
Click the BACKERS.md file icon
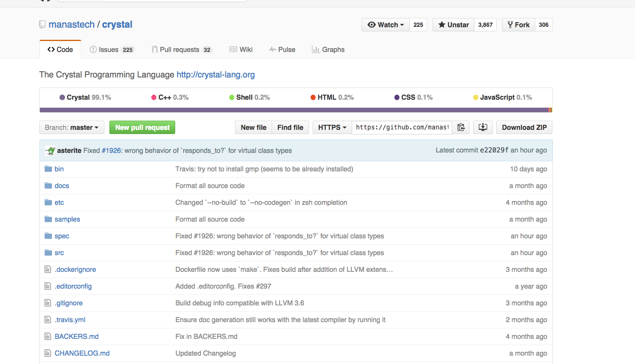[48, 336]
